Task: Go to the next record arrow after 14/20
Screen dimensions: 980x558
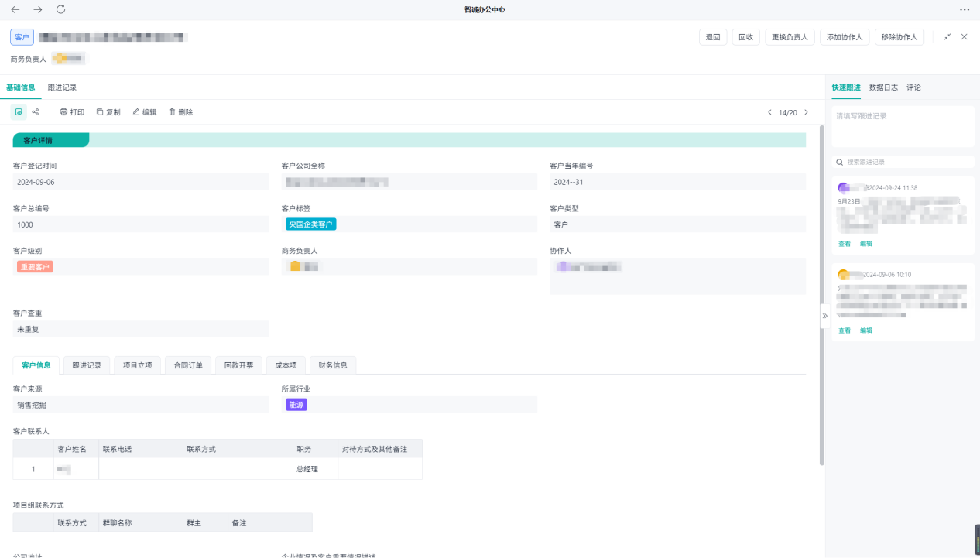Action: tap(806, 112)
